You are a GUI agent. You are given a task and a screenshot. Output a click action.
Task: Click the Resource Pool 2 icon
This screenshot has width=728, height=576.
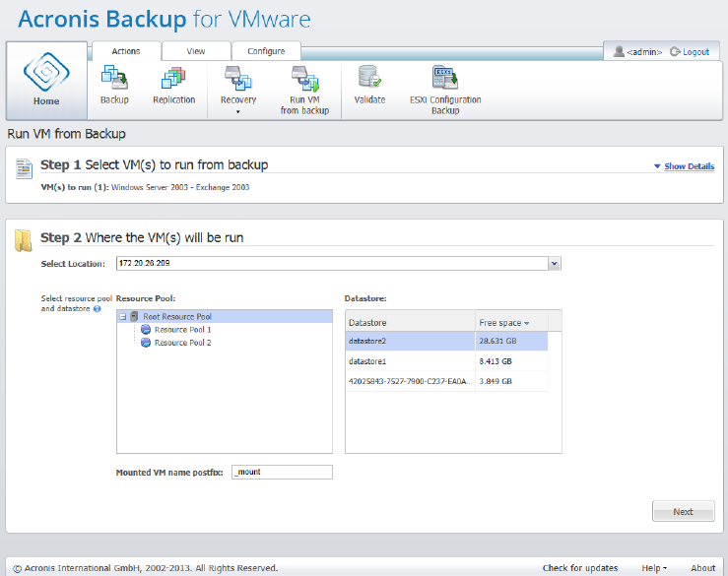(146, 343)
